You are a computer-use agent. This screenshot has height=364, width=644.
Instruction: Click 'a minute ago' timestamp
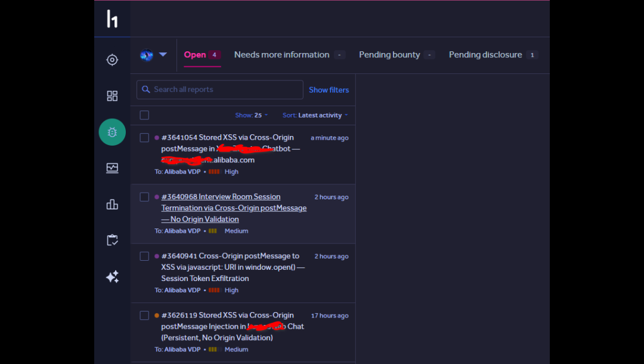coord(329,138)
